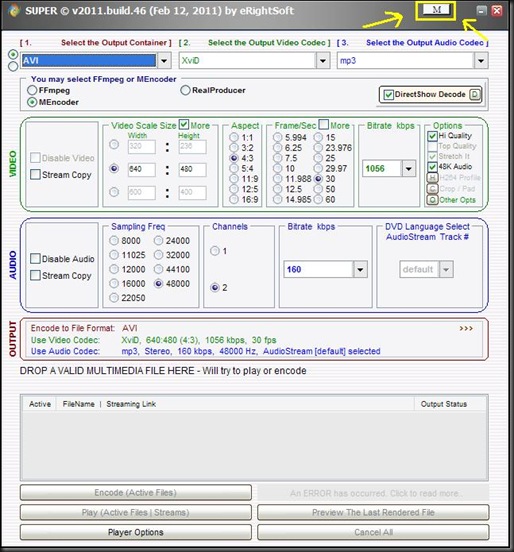Toggle the Hi Quality option checkbox

(432, 136)
